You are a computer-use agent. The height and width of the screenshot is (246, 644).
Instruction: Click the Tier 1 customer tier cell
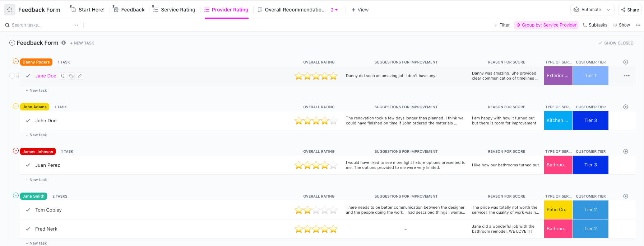tap(590, 76)
